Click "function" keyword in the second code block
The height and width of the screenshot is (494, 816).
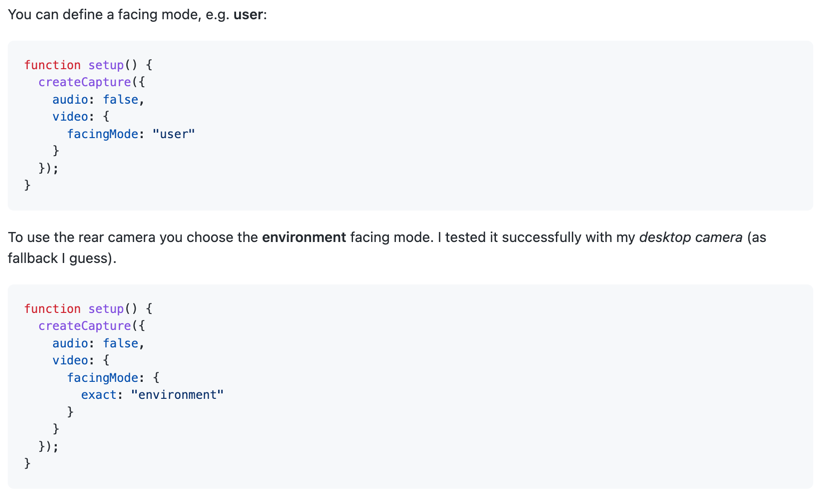(x=52, y=309)
